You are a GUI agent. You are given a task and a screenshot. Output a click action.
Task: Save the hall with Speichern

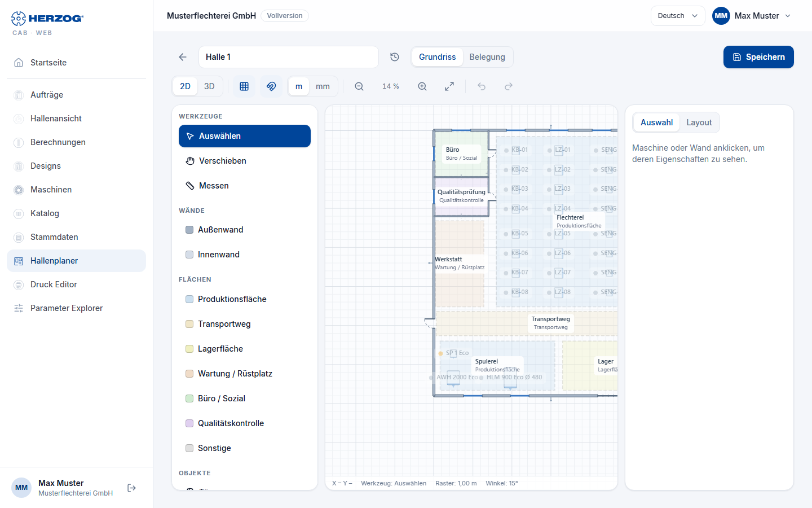coord(758,57)
